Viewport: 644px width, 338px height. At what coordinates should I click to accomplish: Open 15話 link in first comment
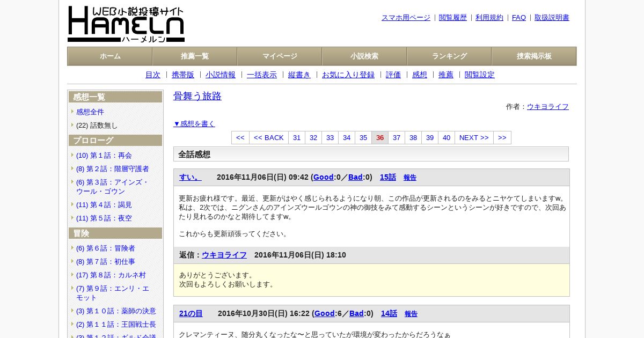point(388,177)
